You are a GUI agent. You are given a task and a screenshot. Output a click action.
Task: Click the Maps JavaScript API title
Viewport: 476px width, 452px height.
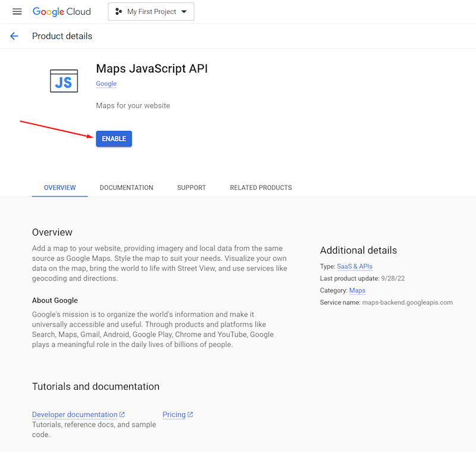coord(152,68)
